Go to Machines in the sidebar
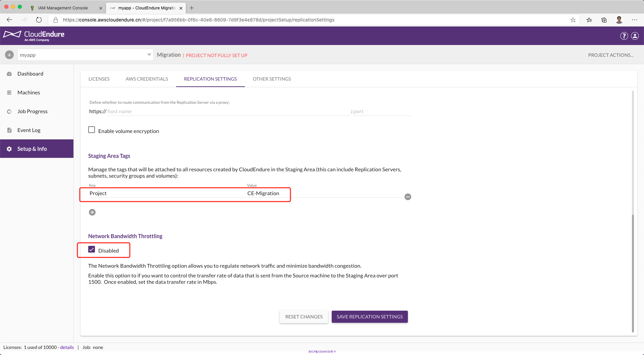644x355 pixels. (x=29, y=93)
